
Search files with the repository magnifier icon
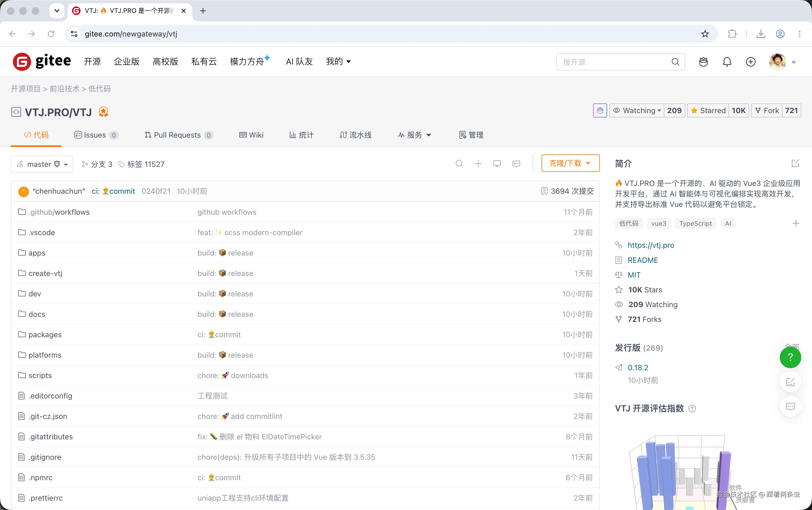[x=459, y=164]
